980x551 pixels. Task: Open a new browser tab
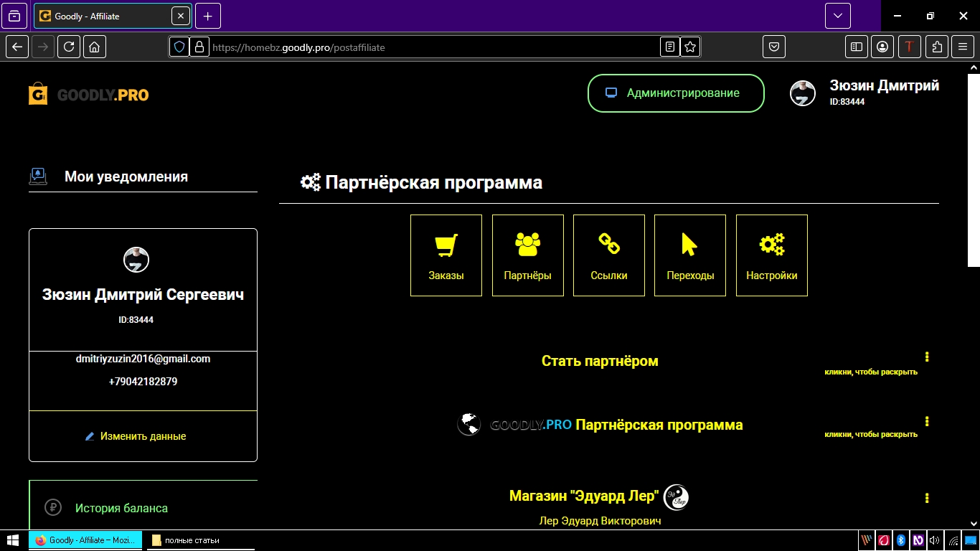pyautogui.click(x=208, y=16)
